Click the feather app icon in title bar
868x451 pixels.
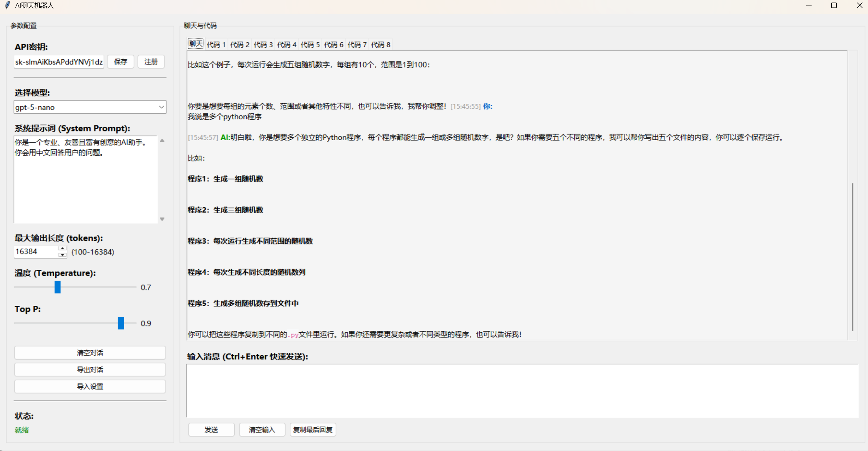pos(8,5)
